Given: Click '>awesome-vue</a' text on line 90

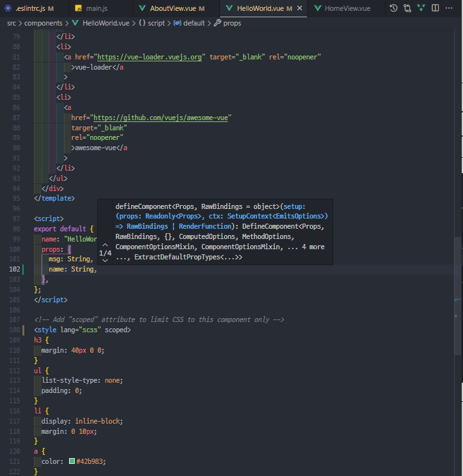Looking at the screenshot, I should pos(99,148).
